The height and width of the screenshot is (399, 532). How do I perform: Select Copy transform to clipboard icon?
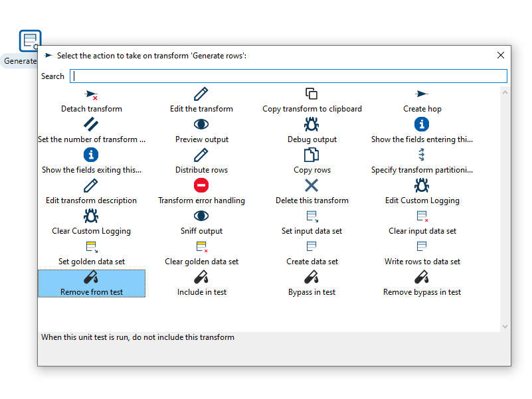pos(311,94)
